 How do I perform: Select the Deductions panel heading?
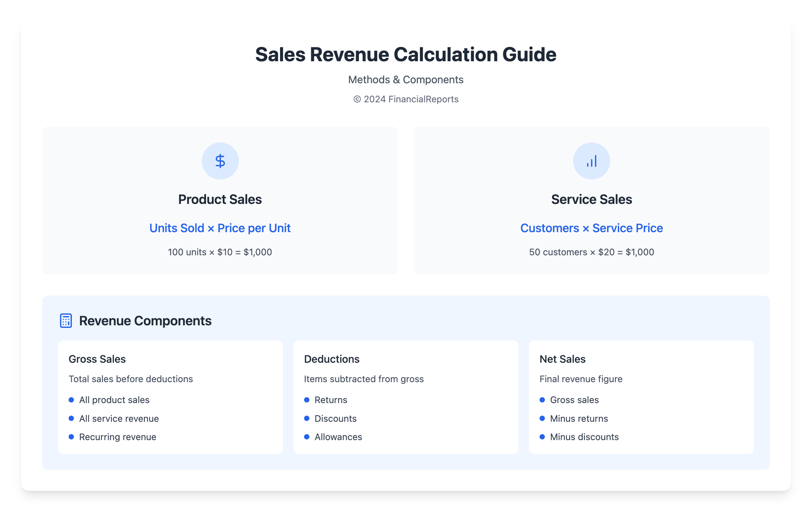332,359
